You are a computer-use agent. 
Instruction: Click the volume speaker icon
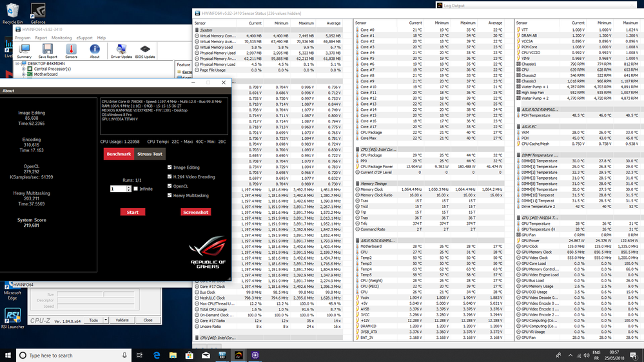click(x=587, y=356)
